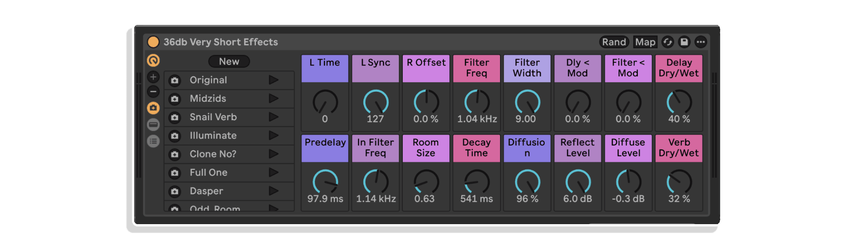Viewport: 868px width, 249px height.
Task: Click the 541 ms Decay Time value
Action: (476, 199)
